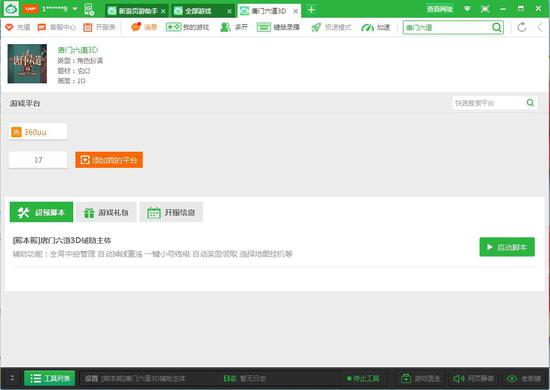This screenshot has height=390, width=550.
Task: Switch to the 开服信息 tab
Action: click(x=171, y=212)
